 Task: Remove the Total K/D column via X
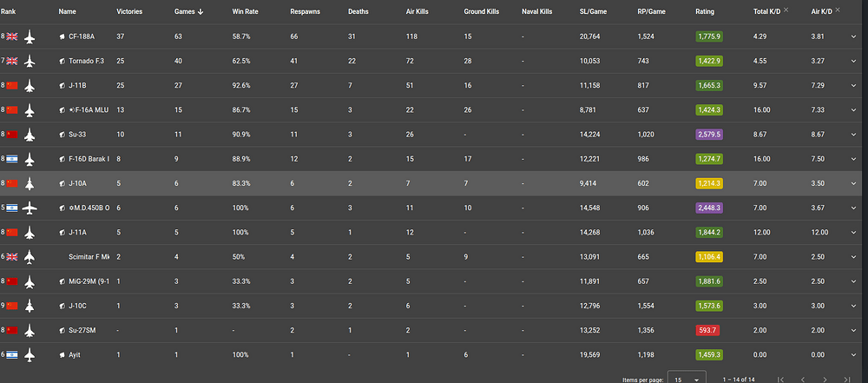click(x=786, y=10)
